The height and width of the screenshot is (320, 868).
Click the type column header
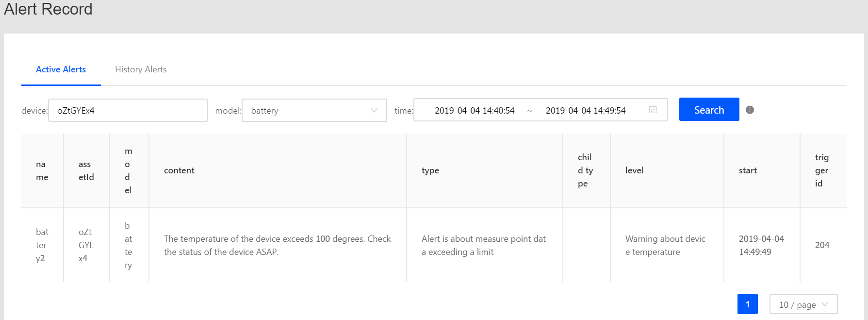click(430, 170)
